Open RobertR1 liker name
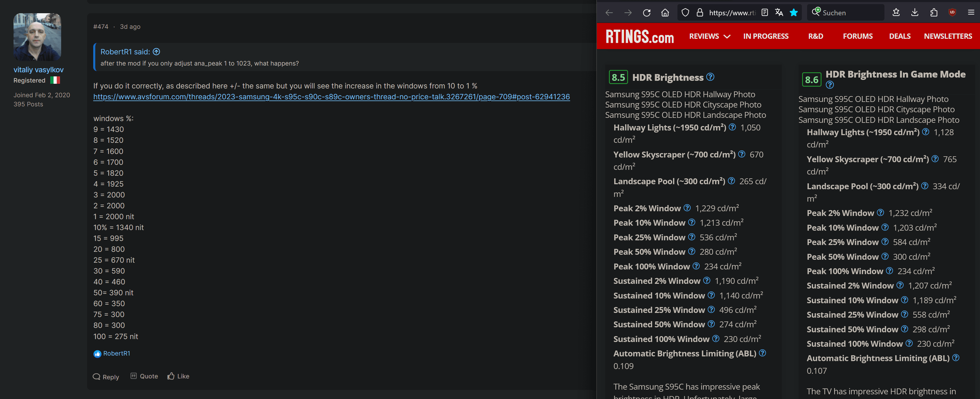Viewport: 980px width, 399px height. click(116, 353)
